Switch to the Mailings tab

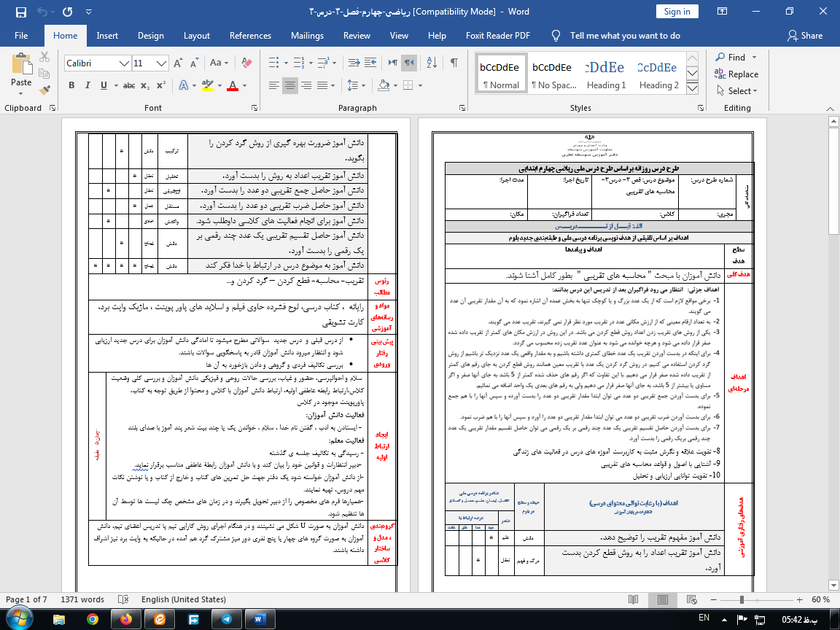[x=307, y=36]
